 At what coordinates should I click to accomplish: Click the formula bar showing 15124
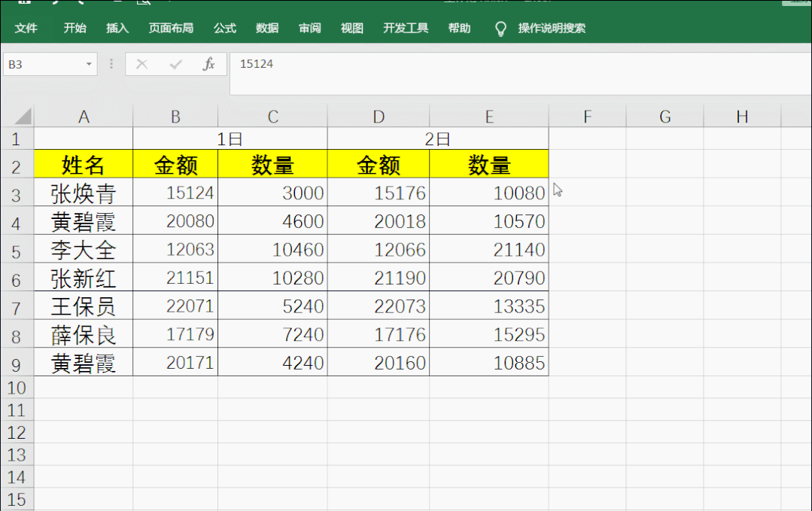(521, 73)
